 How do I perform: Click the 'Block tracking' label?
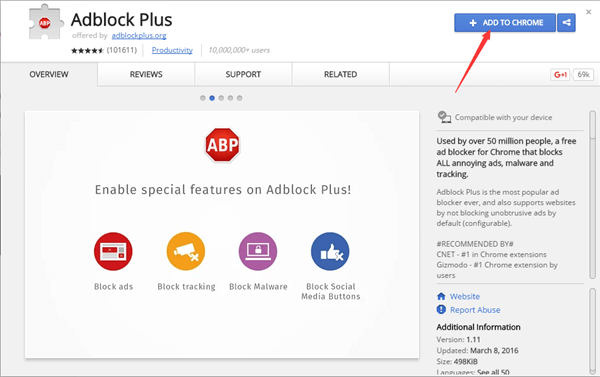click(186, 287)
